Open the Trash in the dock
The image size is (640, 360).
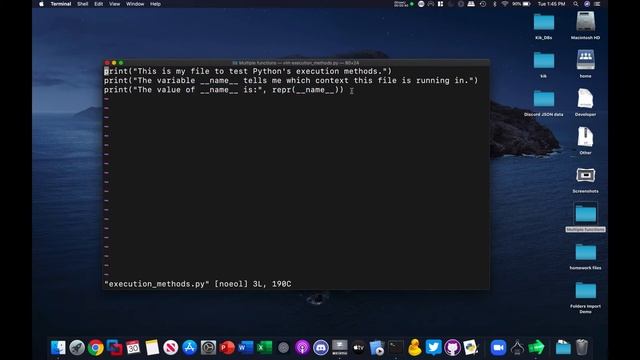582,347
